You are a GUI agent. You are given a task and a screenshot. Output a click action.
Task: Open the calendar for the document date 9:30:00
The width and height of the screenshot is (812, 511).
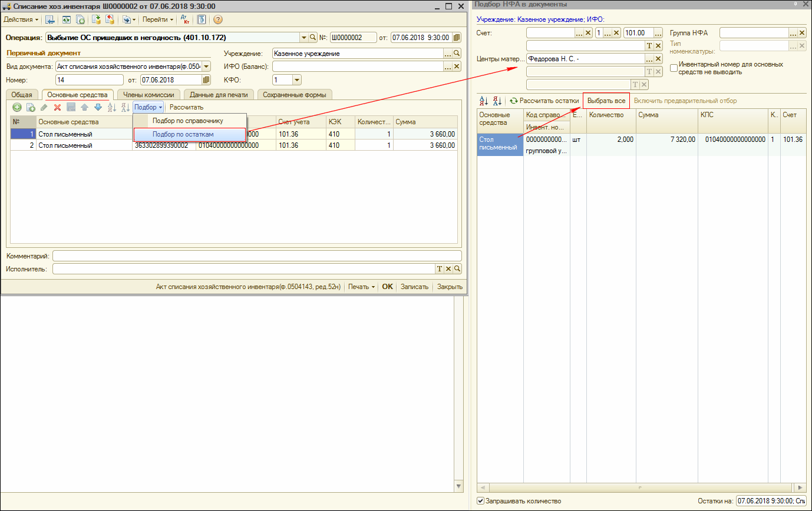456,38
